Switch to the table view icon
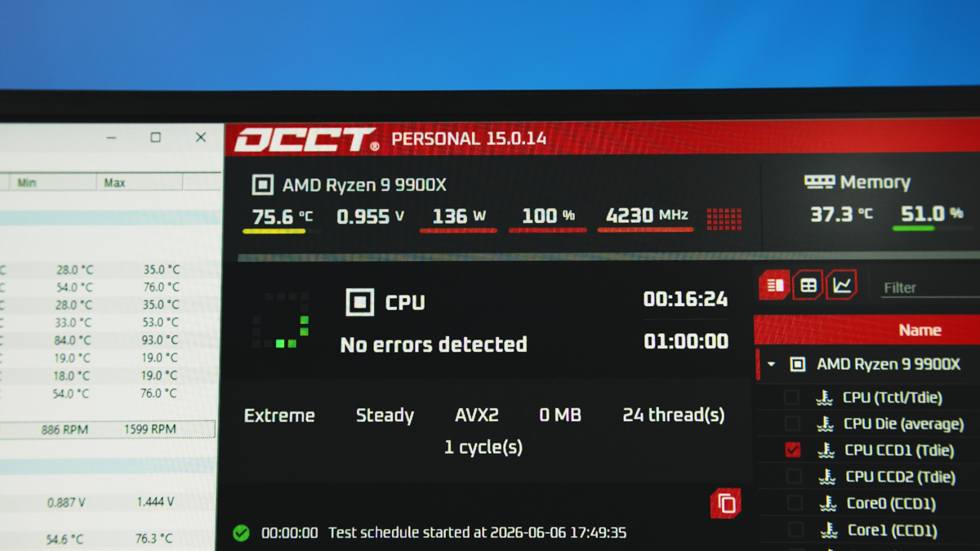Image resolution: width=980 pixels, height=551 pixels. (808, 285)
